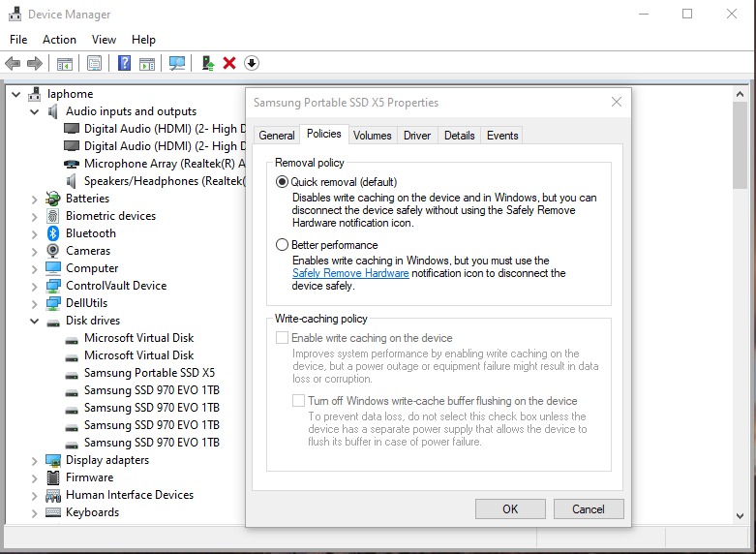
Task: Close the Samsung Portable SSD X5 Properties dialog
Action: pos(617,102)
